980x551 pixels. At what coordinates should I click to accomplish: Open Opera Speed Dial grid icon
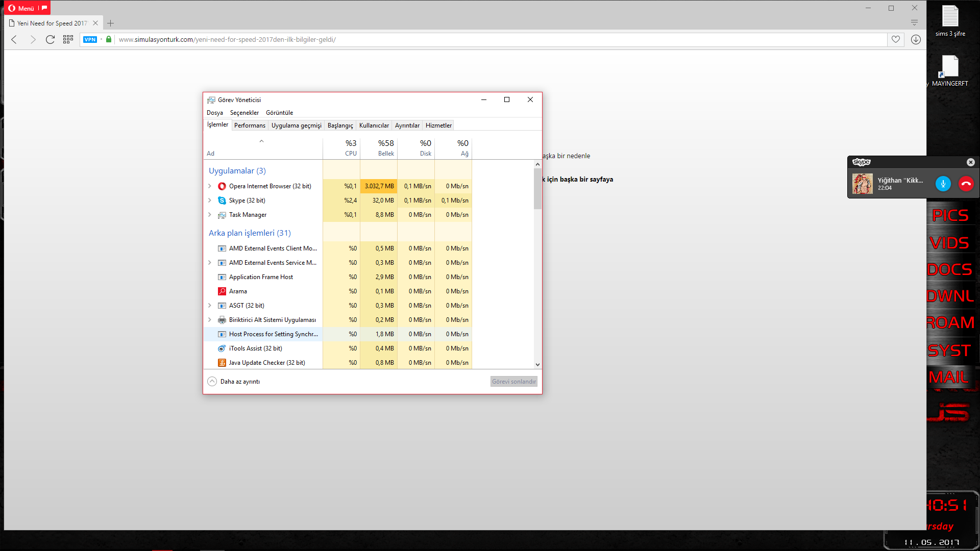pos(68,39)
